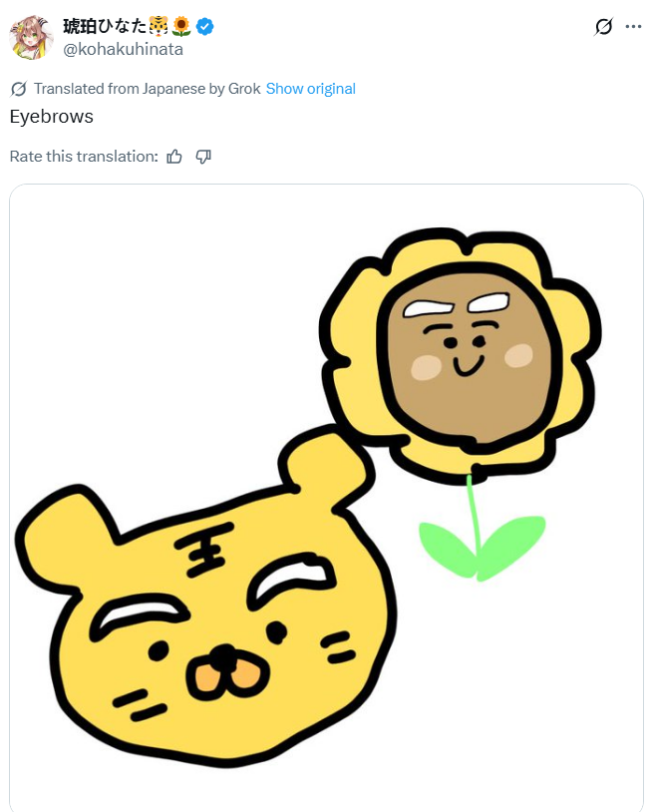Click the sunflower emoji in the display name
Viewport: 649px width, 812px height.
[181, 27]
